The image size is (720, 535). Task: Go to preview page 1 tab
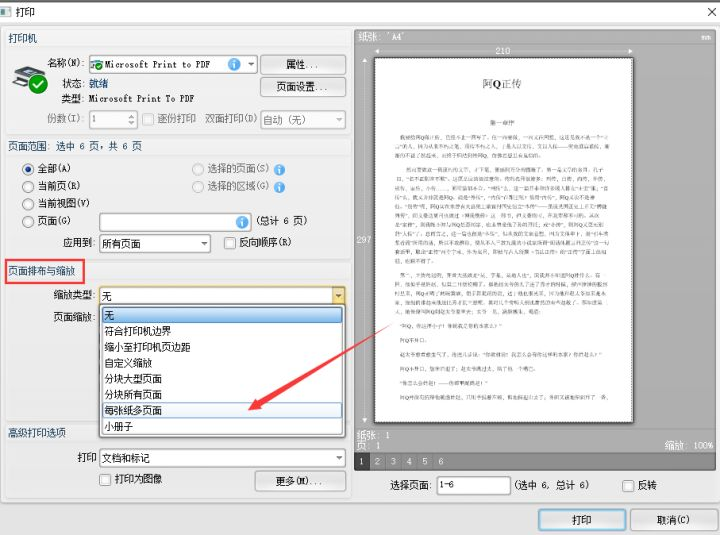point(361,462)
